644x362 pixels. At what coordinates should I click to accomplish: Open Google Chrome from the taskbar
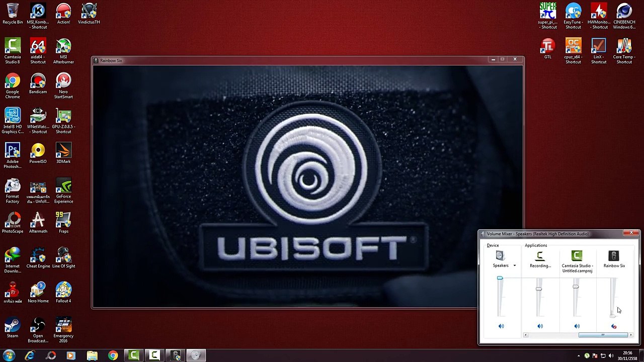(x=113, y=355)
